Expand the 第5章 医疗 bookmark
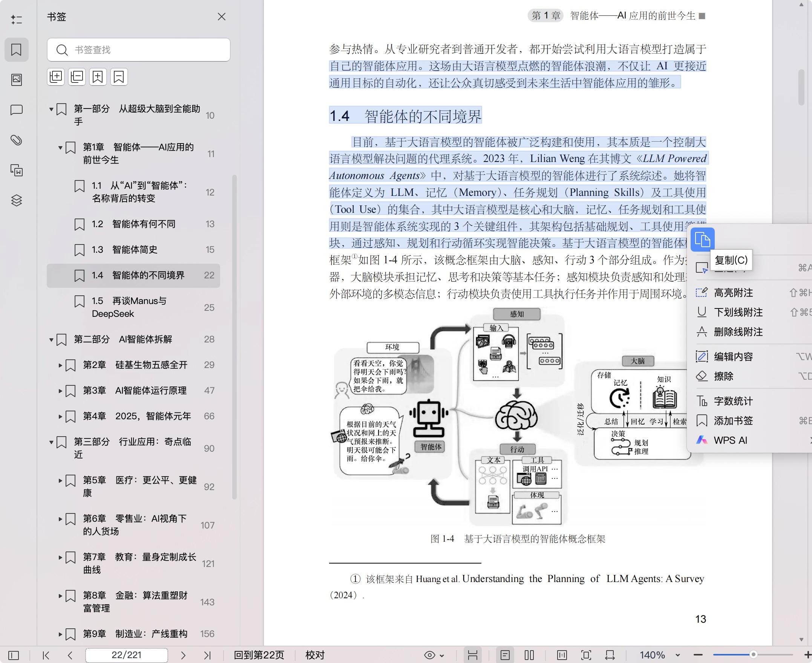 (60, 480)
